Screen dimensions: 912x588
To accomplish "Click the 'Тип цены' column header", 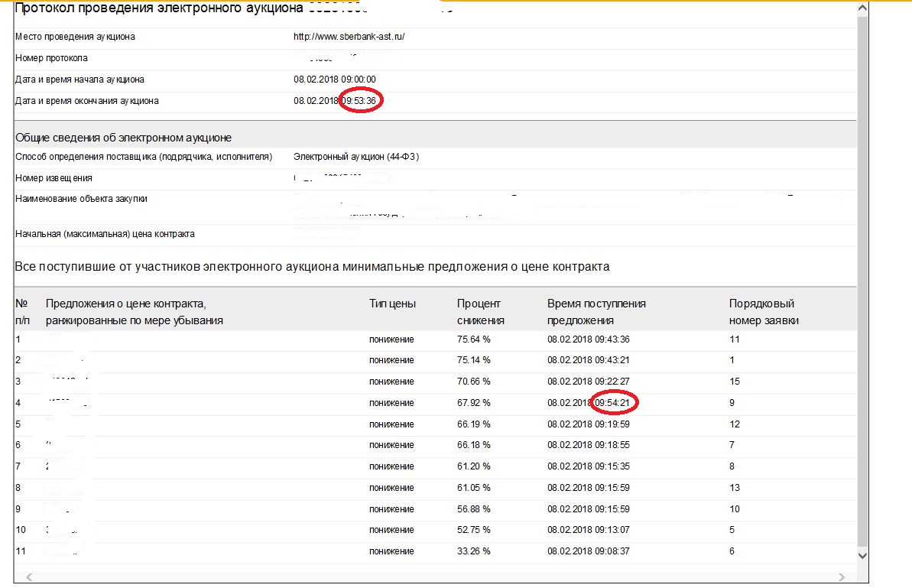I will [392, 304].
